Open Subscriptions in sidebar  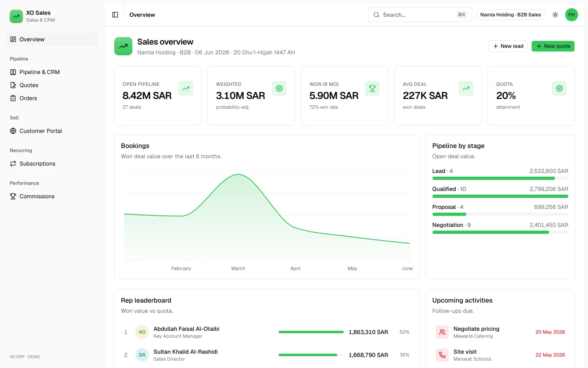pos(52,164)
